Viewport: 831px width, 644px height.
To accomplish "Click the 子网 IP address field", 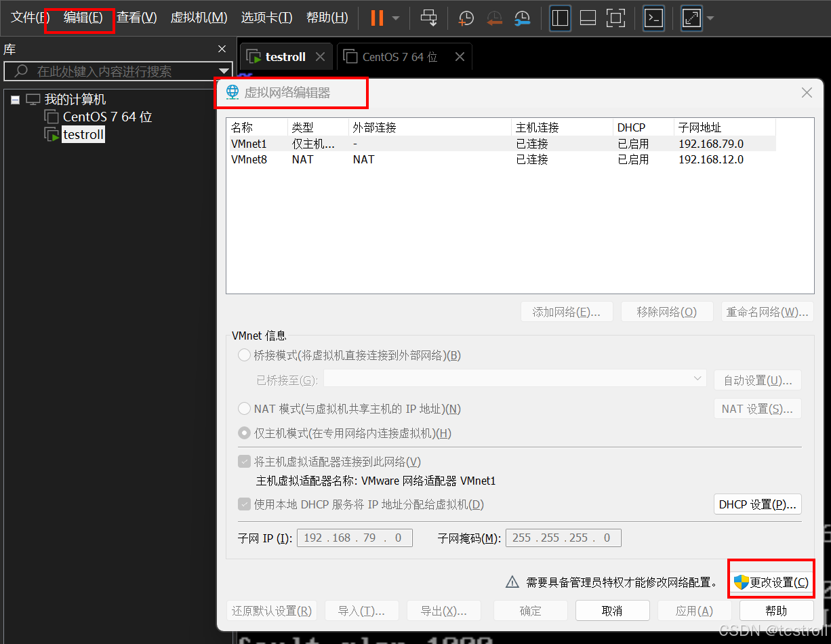I will click(x=354, y=538).
